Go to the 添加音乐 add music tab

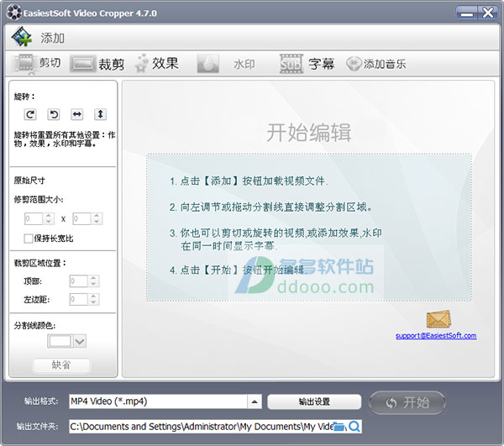376,64
